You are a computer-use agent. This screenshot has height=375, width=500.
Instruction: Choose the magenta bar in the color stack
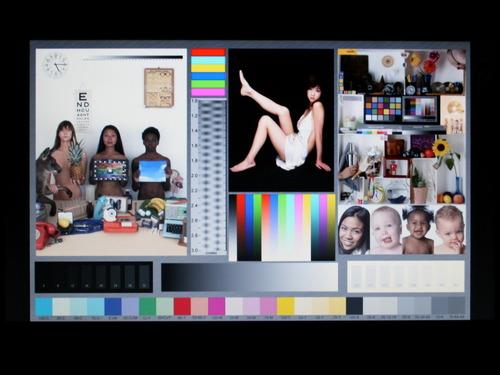[x=208, y=92]
